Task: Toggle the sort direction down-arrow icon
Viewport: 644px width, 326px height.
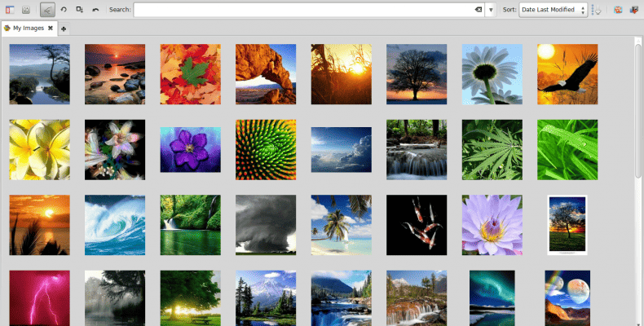Action: coord(598,10)
